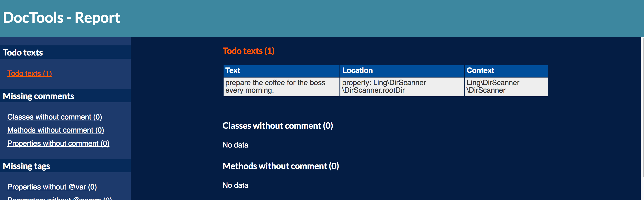Open the Todo texts (1) link
Screen dimensions: 644x200
coord(29,73)
